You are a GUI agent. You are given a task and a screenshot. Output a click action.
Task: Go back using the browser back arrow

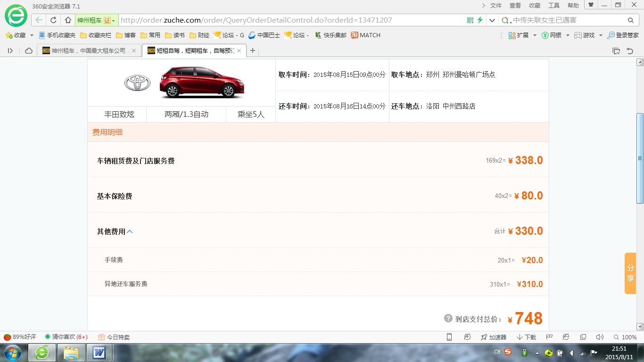tap(39, 20)
